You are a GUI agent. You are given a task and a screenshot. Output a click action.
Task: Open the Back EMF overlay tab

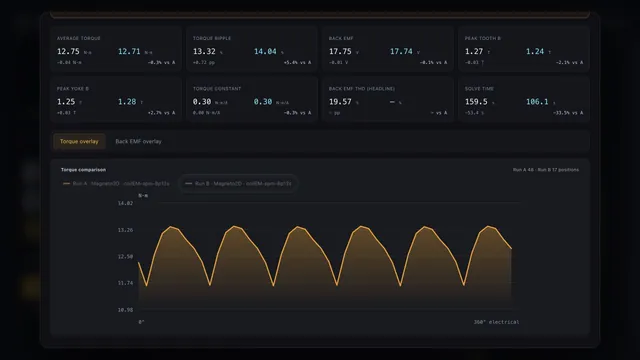tap(138, 141)
